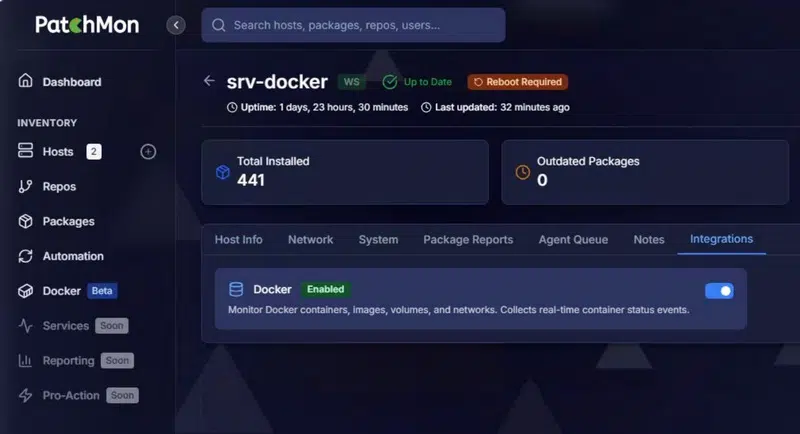Disable the Docker integration toggle
Screen dimensions: 800x434
(719, 291)
